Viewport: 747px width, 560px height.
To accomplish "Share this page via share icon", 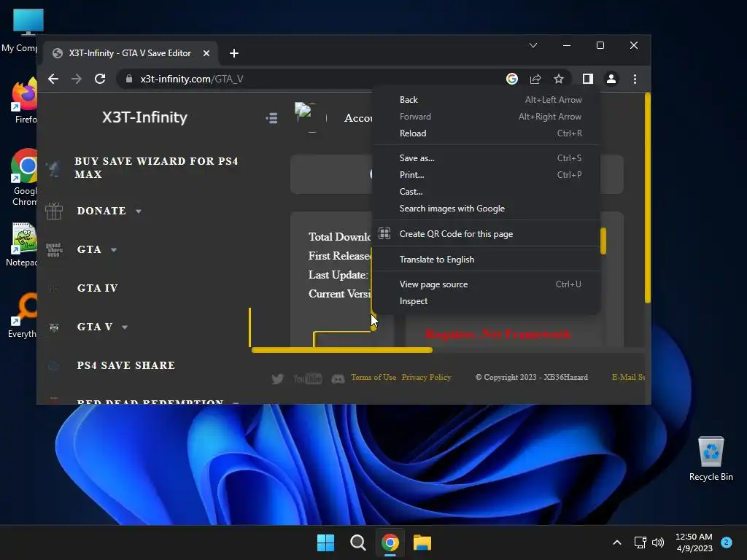I will point(535,79).
